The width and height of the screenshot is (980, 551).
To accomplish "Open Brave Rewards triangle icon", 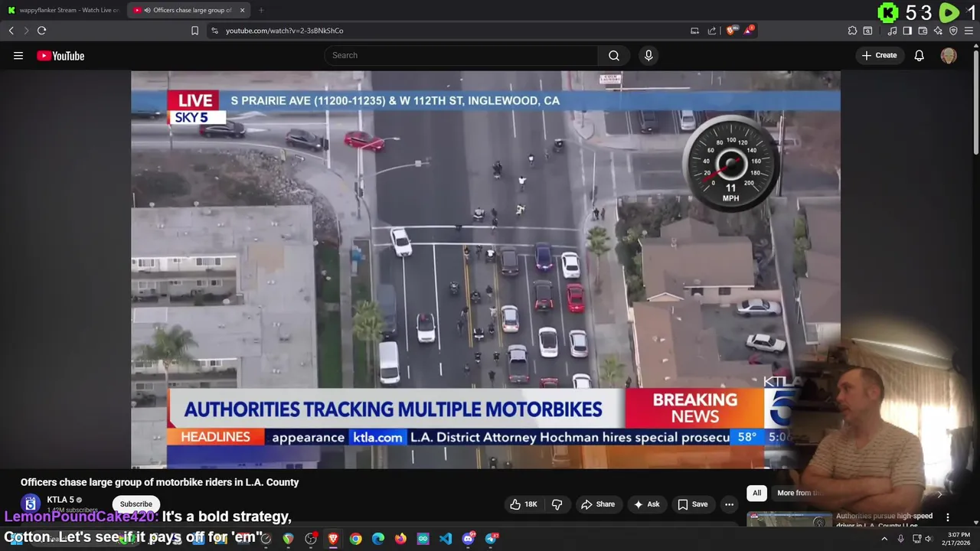I will tap(749, 31).
